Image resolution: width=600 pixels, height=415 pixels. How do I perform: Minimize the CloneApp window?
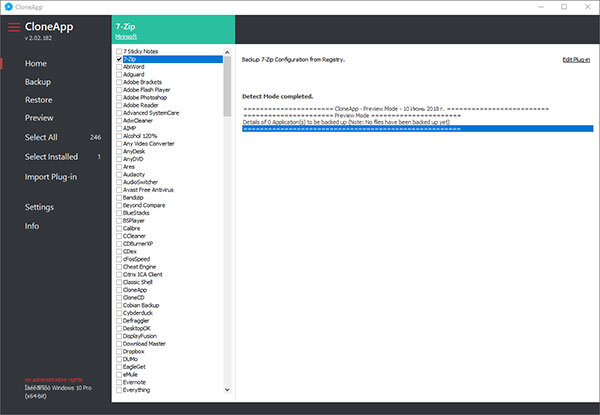pos(541,7)
